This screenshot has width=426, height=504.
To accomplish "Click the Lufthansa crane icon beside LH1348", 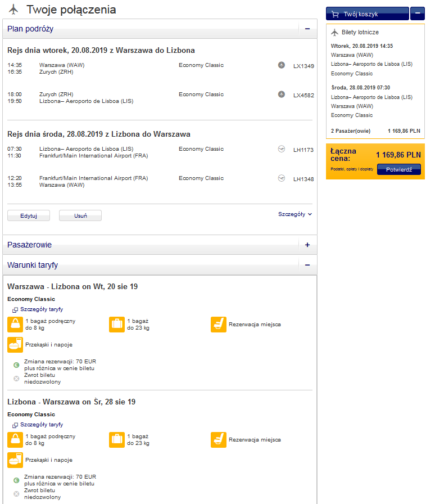I will point(281,178).
